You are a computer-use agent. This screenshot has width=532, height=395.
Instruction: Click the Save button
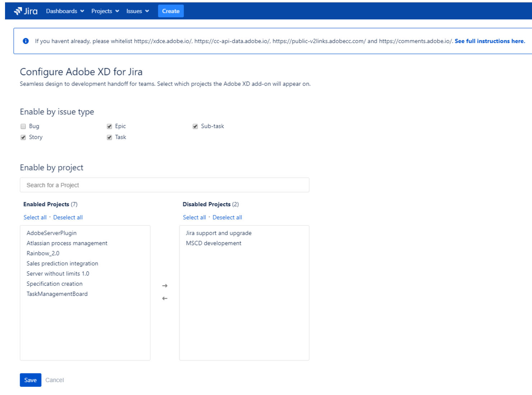click(x=31, y=380)
